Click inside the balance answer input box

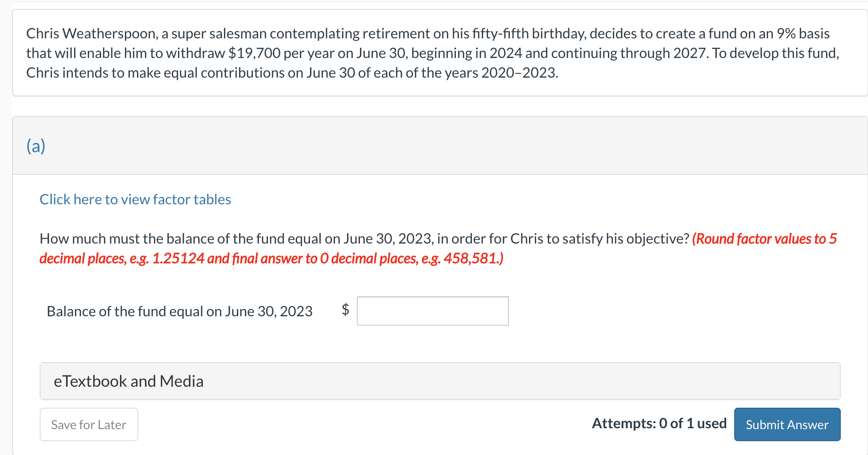432,310
